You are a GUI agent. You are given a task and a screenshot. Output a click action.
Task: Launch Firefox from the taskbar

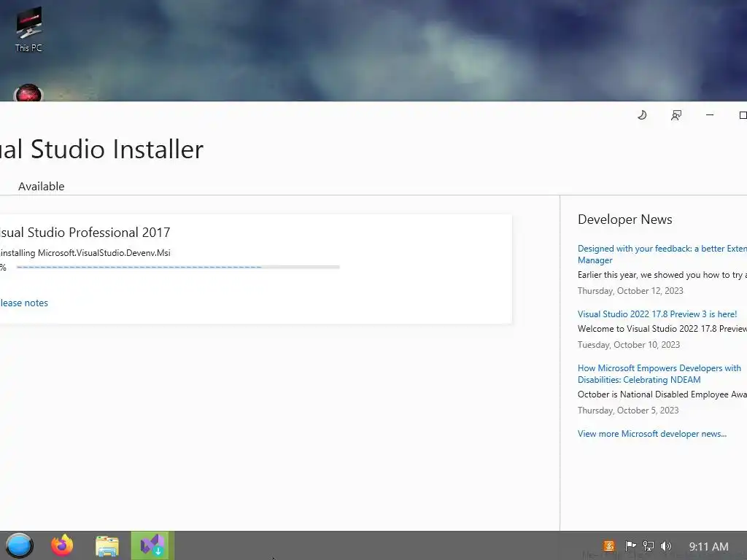62,545
